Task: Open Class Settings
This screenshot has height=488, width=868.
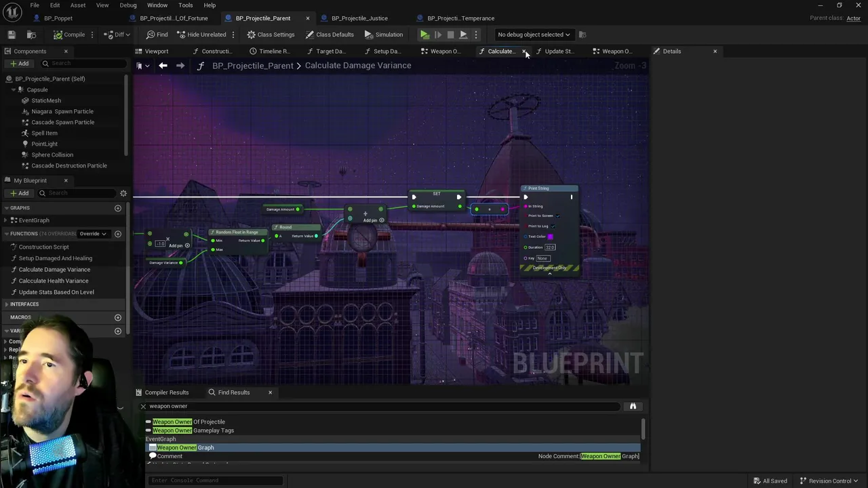Action: pos(271,35)
